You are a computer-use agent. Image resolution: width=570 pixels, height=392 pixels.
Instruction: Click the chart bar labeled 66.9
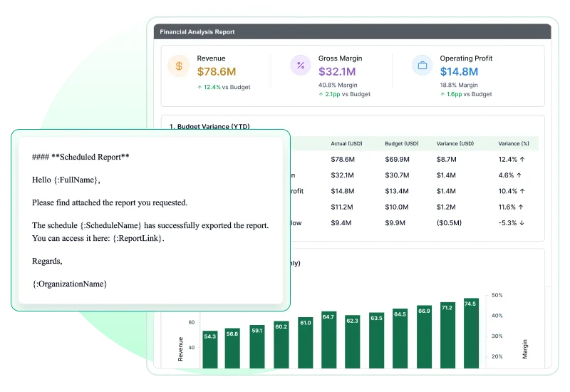pos(424,336)
